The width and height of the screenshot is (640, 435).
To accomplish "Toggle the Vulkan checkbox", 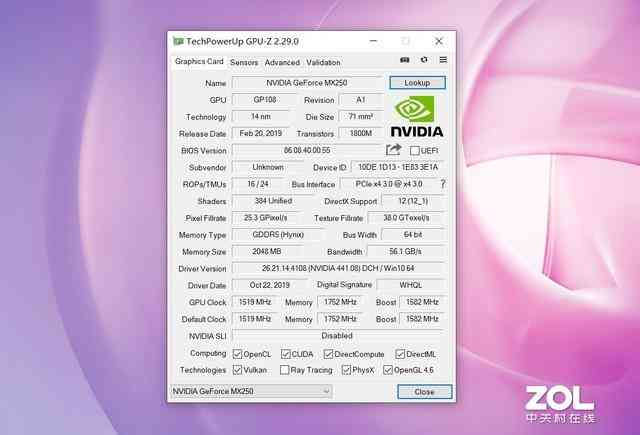I will coord(237,370).
